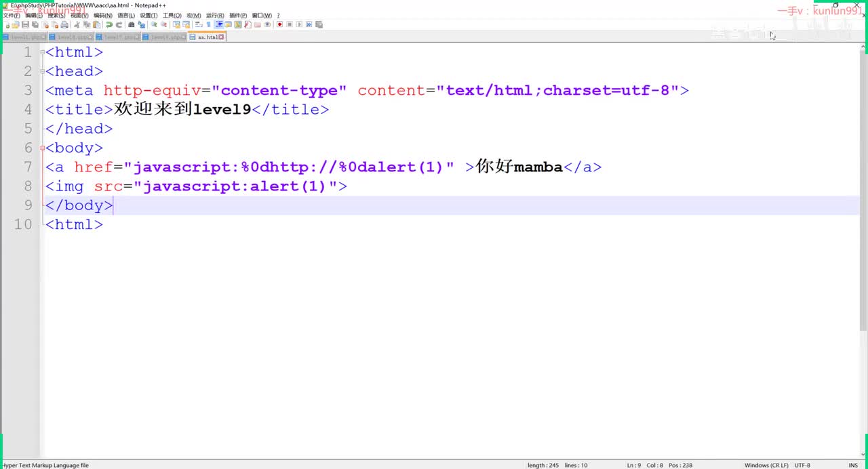Viewport: 868px width, 469px height.
Task: Open the 编码(N) menu
Action: 103,15
